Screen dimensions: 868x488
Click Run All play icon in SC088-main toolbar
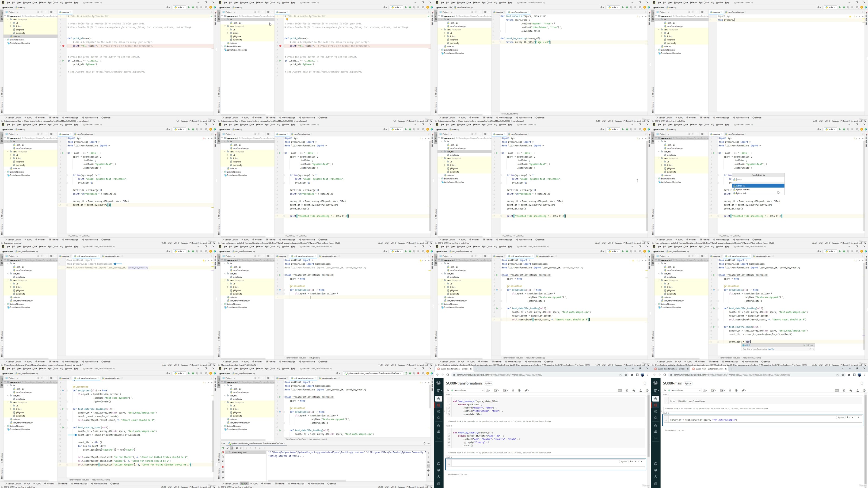coord(736,390)
